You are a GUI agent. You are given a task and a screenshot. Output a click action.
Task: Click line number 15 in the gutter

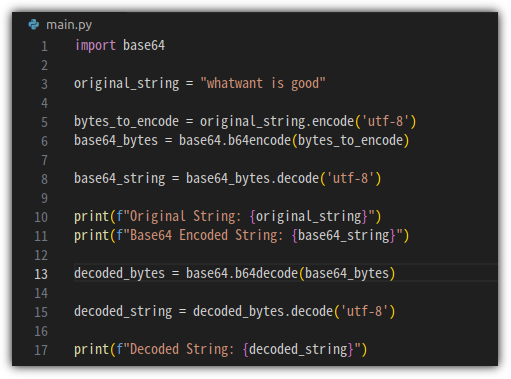[x=41, y=312]
